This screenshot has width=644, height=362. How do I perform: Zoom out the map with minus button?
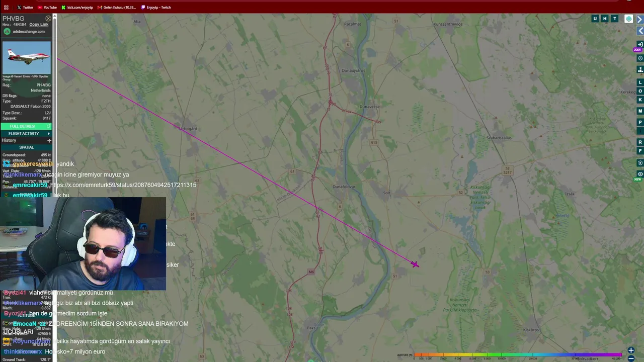[x=631, y=358]
